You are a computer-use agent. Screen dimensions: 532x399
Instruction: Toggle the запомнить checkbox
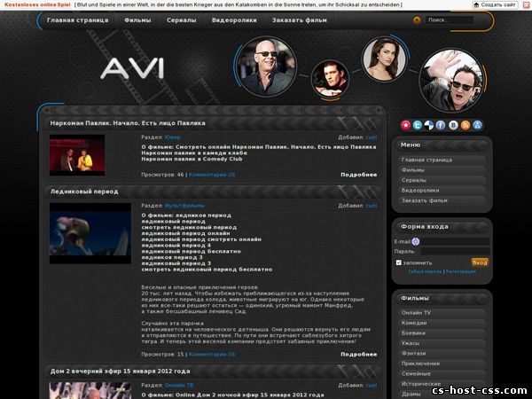pyautogui.click(x=399, y=262)
